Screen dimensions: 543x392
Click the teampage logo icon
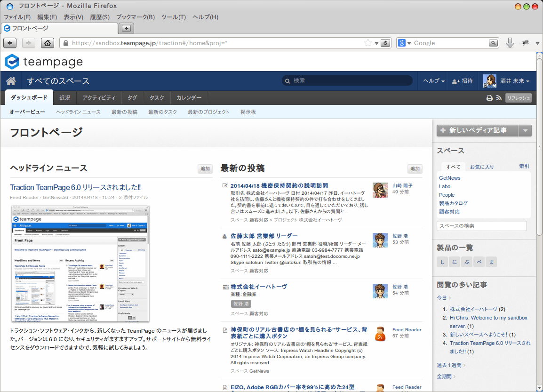pyautogui.click(x=12, y=62)
